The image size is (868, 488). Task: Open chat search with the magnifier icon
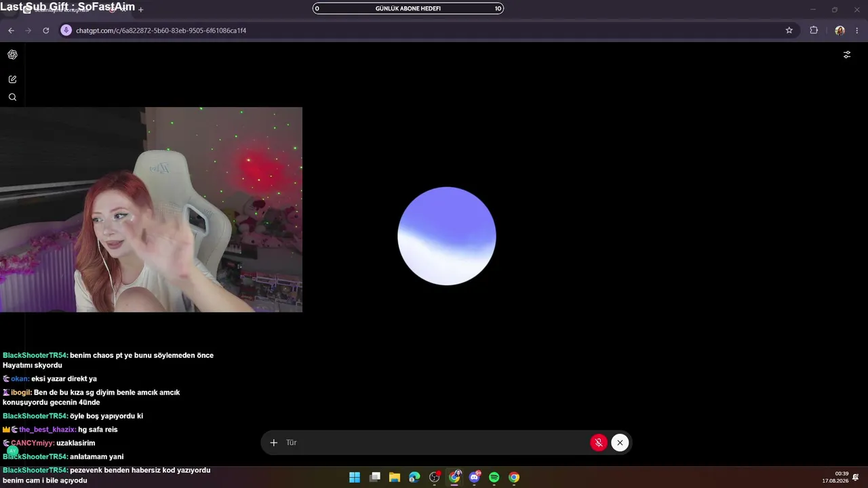coord(12,97)
